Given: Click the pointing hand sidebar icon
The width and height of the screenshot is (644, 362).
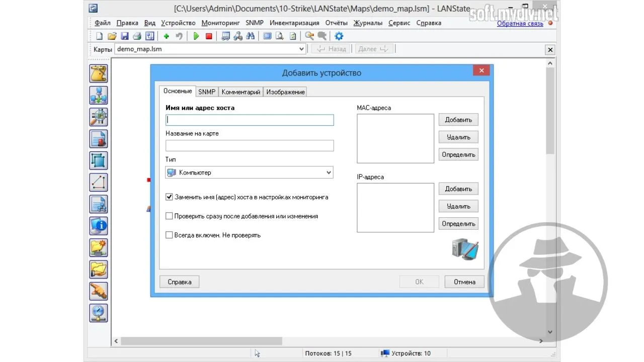Looking at the screenshot, I should [99, 291].
